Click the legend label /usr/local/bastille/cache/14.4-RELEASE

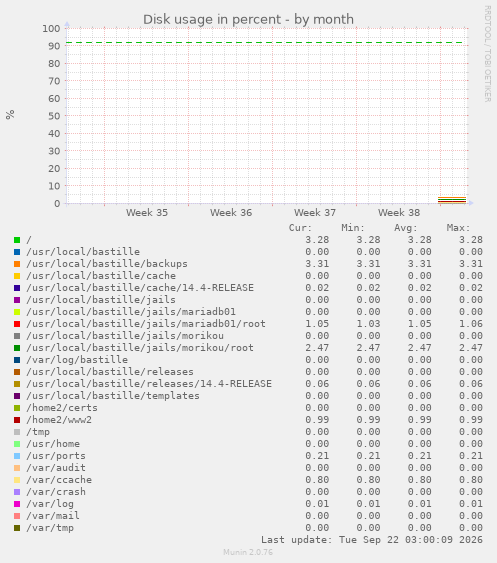tap(140, 288)
